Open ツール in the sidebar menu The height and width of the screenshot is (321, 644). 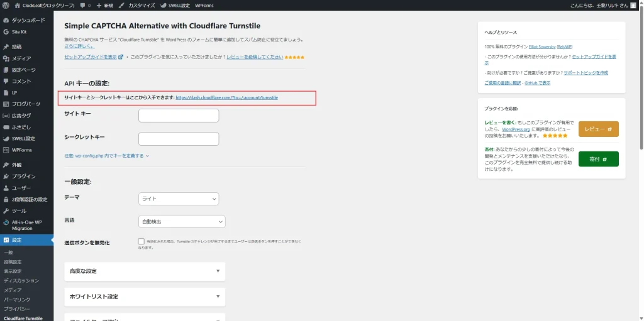pos(19,211)
